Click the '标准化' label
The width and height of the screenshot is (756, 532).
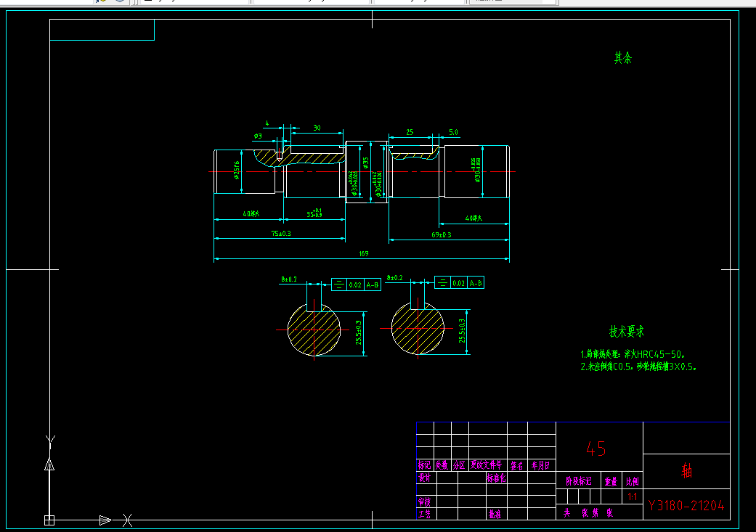(496, 478)
